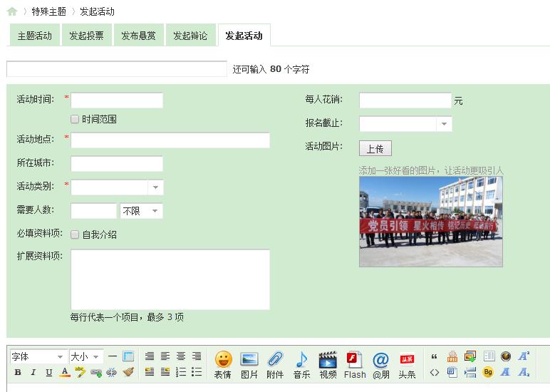Screen dimensions: 550x392
Task: Insert video via 视频 icon
Action: pos(328,365)
